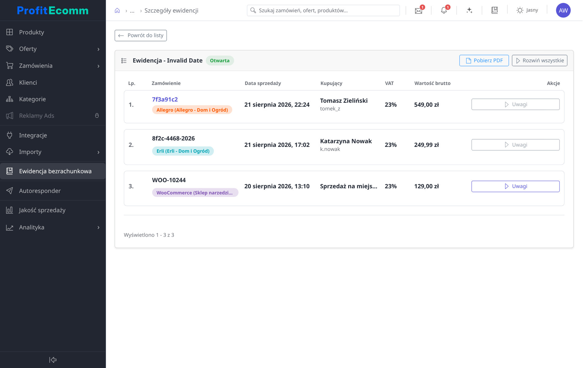Open Klienci in the sidebar
The width and height of the screenshot is (588, 368).
[x=53, y=82]
